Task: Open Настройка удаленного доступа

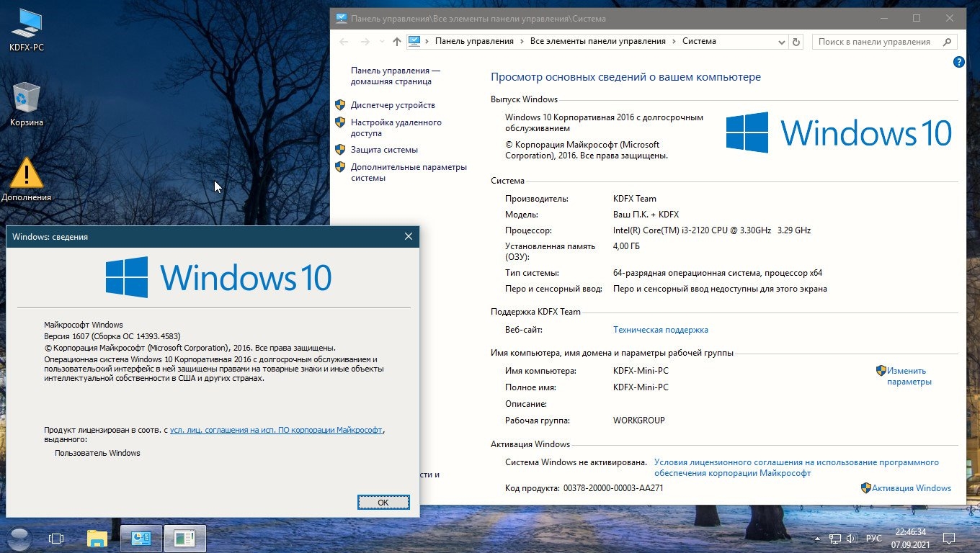Action: coord(396,127)
